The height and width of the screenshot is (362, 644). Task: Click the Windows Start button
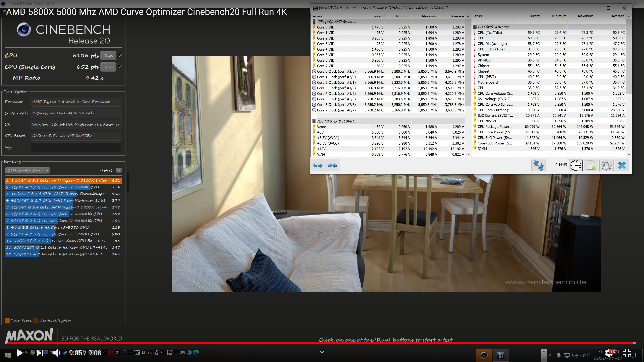click(x=8, y=355)
